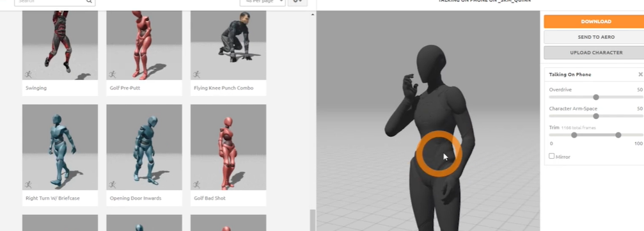644x231 pixels.
Task: Select the Opening Door Inwards thumbnail
Action: point(144,147)
